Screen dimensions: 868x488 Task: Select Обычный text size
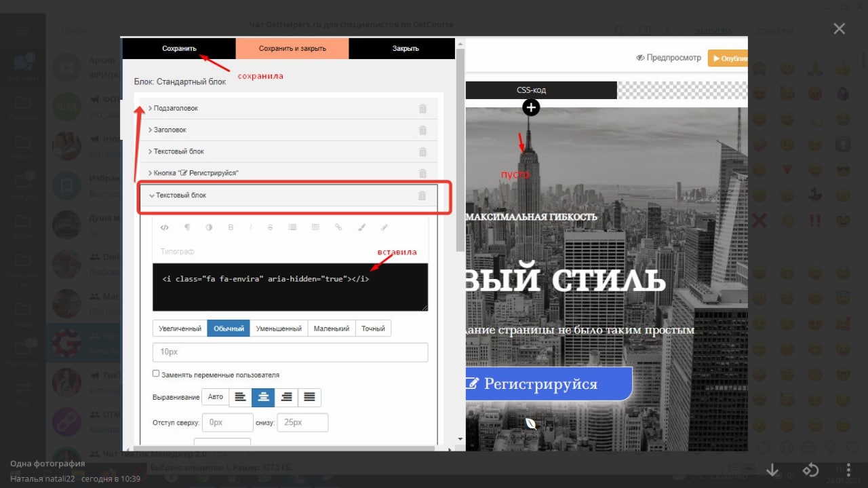[229, 329]
